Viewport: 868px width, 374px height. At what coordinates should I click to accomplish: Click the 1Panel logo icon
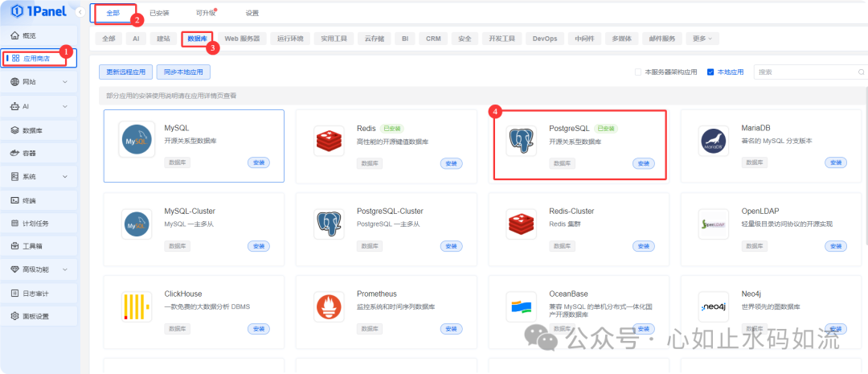click(16, 10)
